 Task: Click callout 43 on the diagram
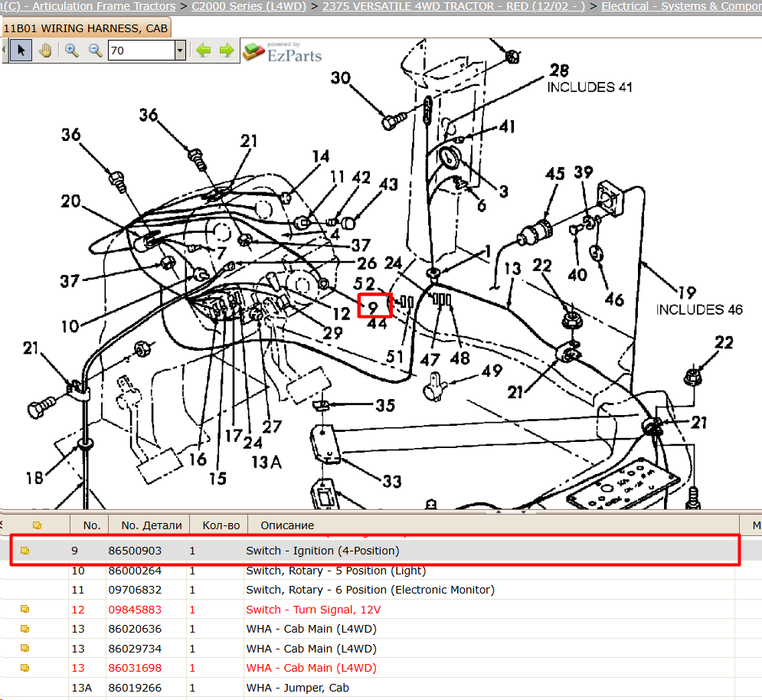click(x=389, y=185)
